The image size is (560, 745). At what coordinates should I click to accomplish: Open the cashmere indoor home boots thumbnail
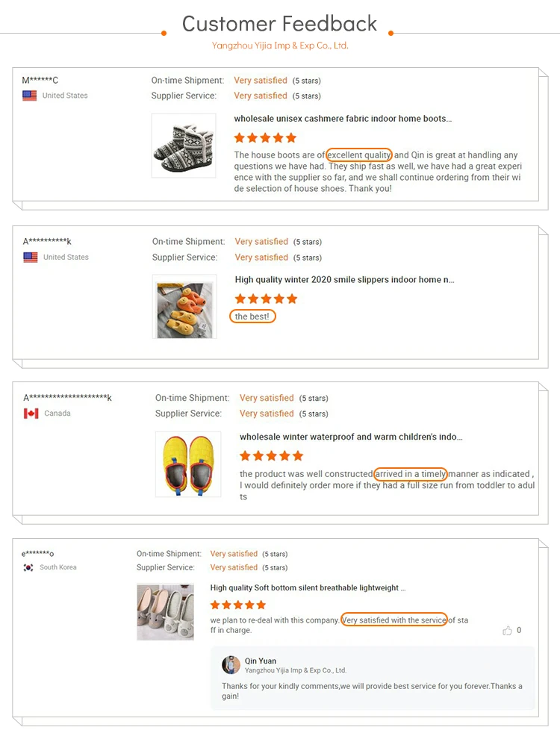point(184,146)
